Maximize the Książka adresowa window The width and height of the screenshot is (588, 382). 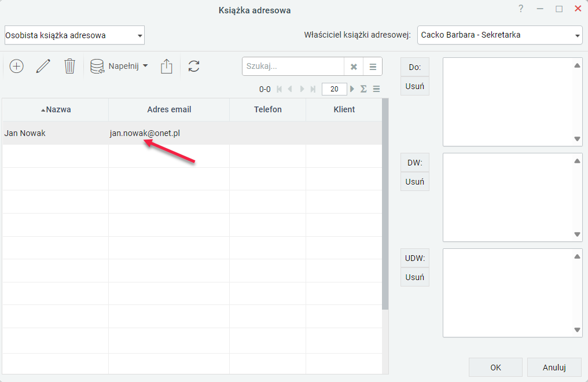[559, 9]
